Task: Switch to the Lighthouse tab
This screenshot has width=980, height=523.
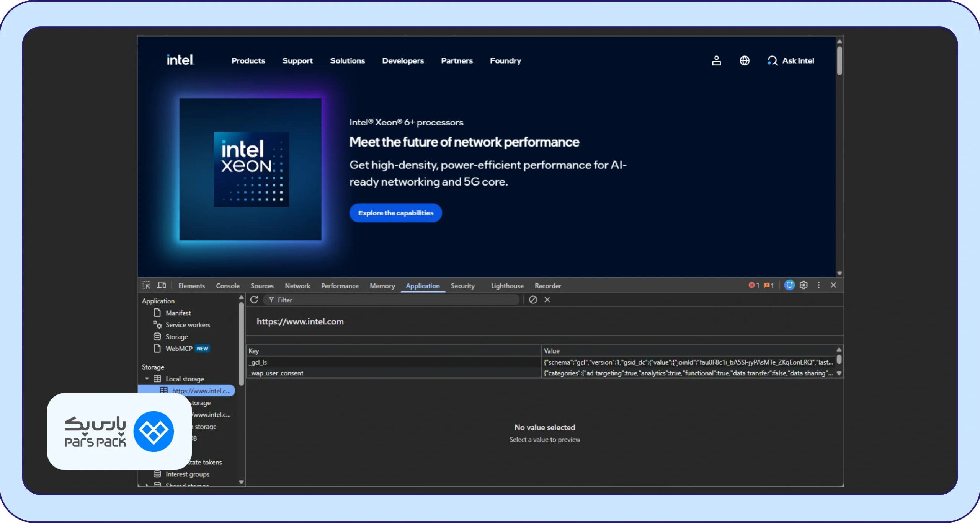Action: point(507,286)
